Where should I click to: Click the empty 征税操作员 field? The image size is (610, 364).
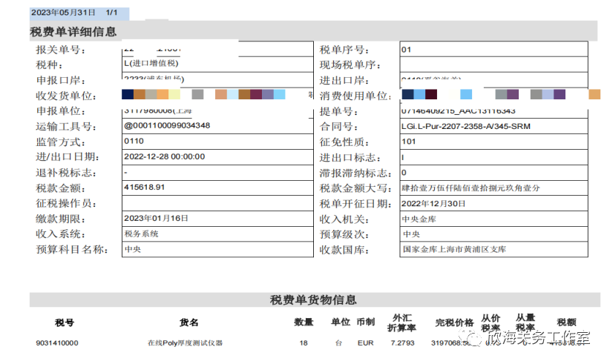coord(217,203)
